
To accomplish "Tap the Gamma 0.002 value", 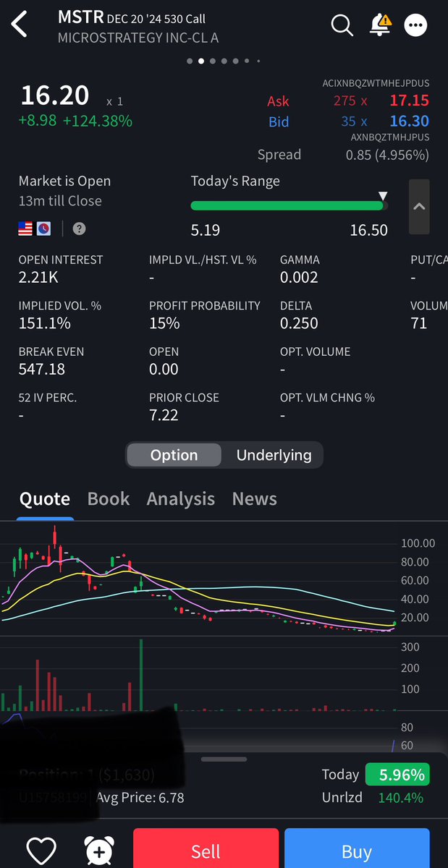I will [299, 277].
